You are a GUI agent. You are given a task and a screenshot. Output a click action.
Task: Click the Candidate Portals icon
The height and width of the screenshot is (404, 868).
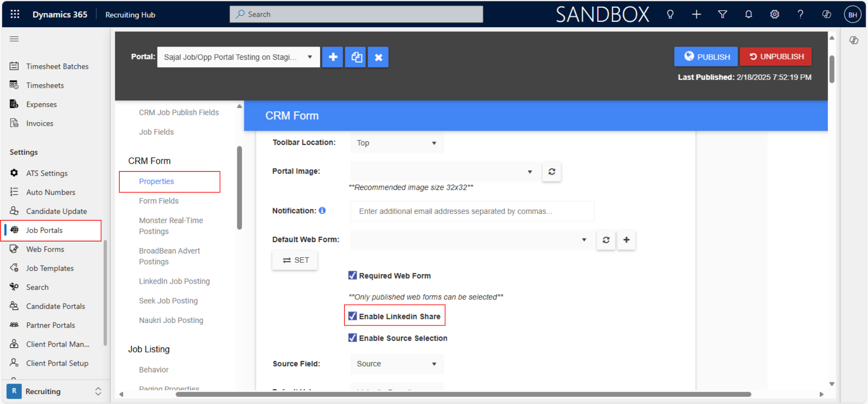(x=14, y=306)
